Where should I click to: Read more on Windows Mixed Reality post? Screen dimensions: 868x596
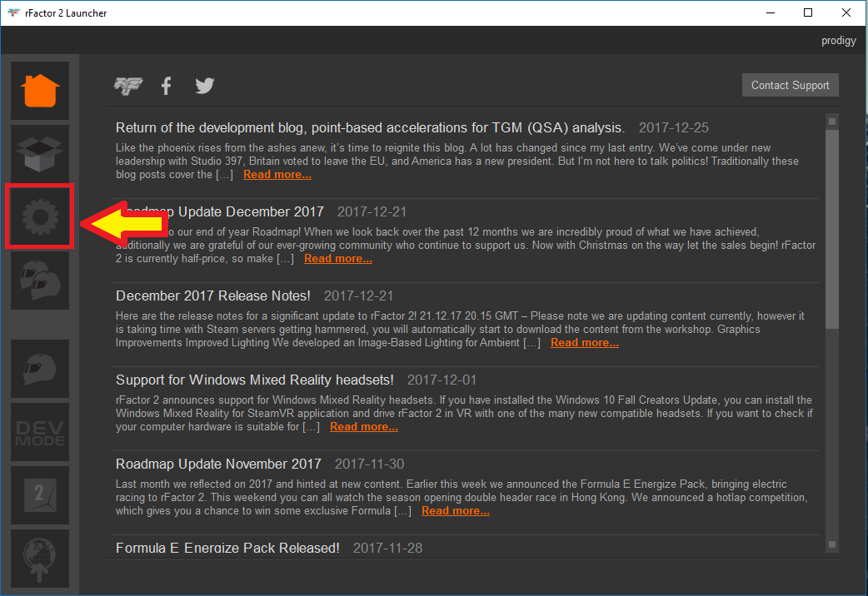(x=364, y=427)
